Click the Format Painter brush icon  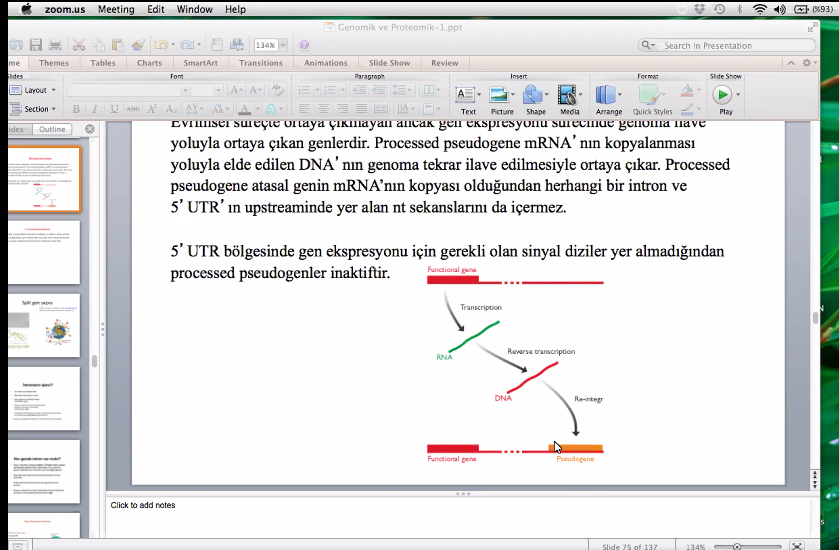click(137, 45)
